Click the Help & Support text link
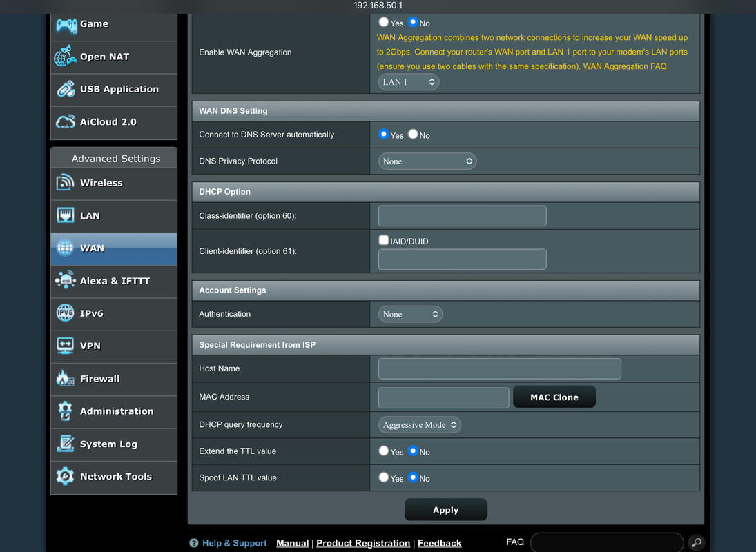Viewport: 756px width, 552px height. point(234,543)
